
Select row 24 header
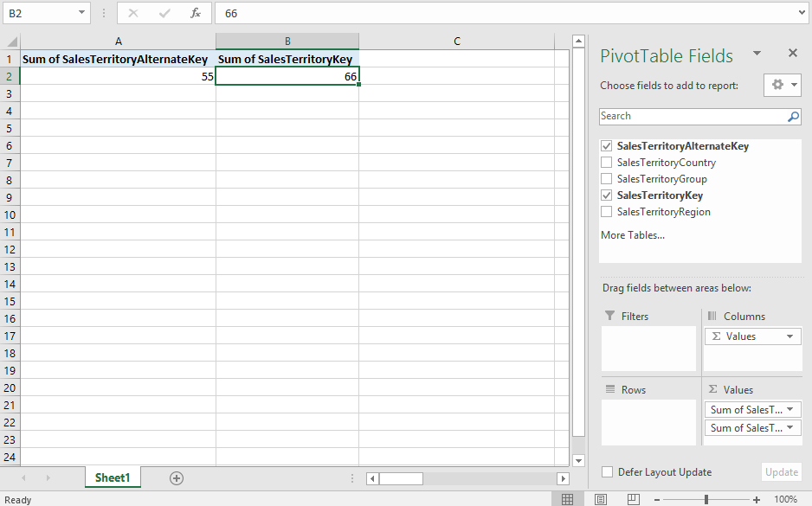point(10,457)
